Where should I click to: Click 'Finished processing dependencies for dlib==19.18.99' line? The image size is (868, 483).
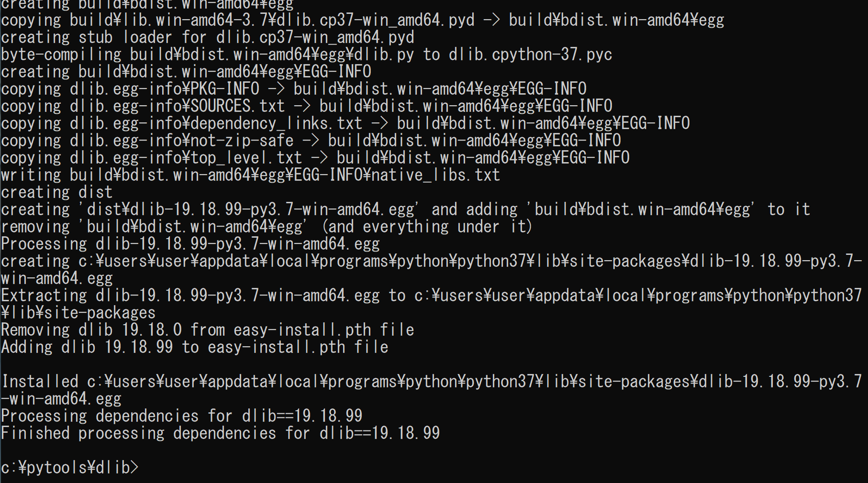pos(220,433)
